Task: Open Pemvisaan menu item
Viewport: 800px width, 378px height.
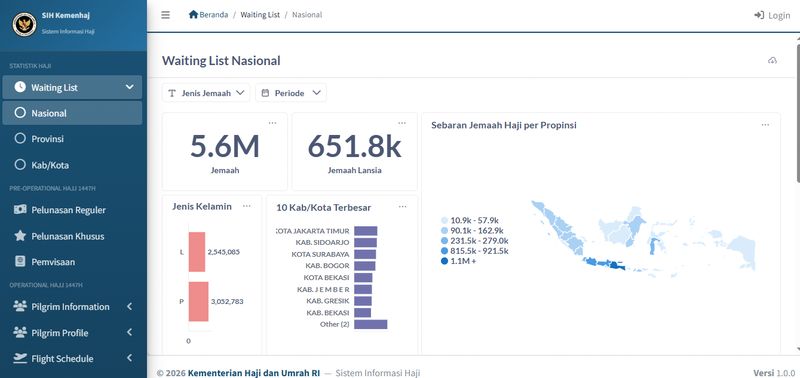Action: point(72,262)
